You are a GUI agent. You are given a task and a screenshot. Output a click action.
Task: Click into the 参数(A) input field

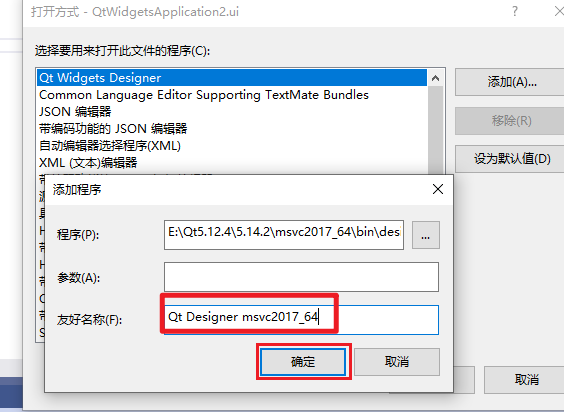pyautogui.click(x=301, y=277)
